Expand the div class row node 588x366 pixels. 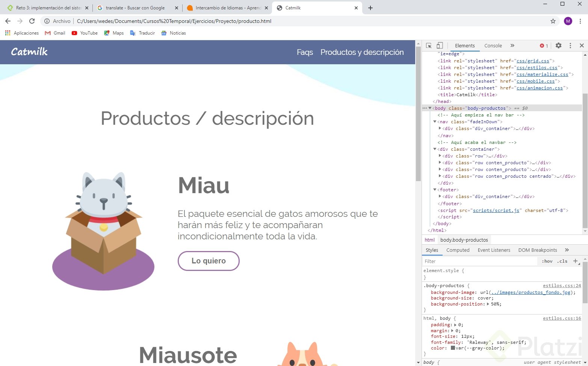pos(440,156)
